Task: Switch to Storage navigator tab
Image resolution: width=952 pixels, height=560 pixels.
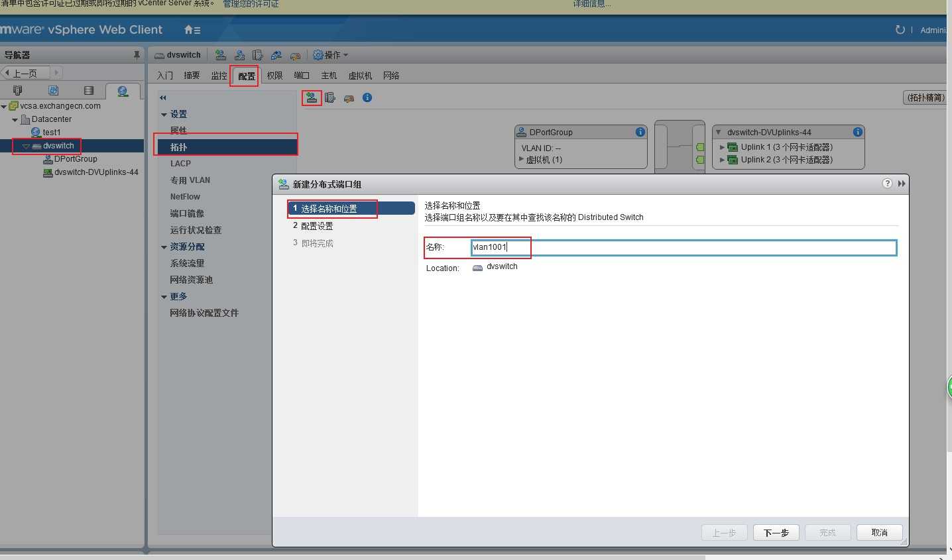Action: click(x=89, y=90)
